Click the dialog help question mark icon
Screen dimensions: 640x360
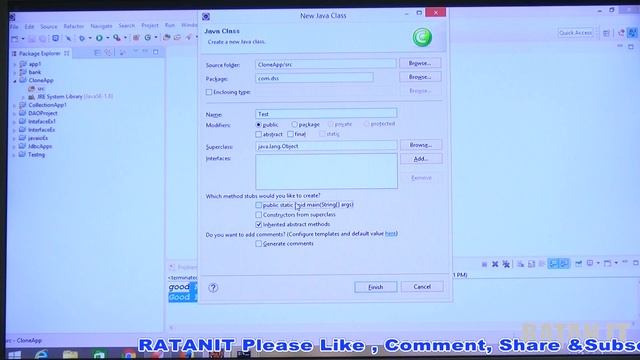213,288
